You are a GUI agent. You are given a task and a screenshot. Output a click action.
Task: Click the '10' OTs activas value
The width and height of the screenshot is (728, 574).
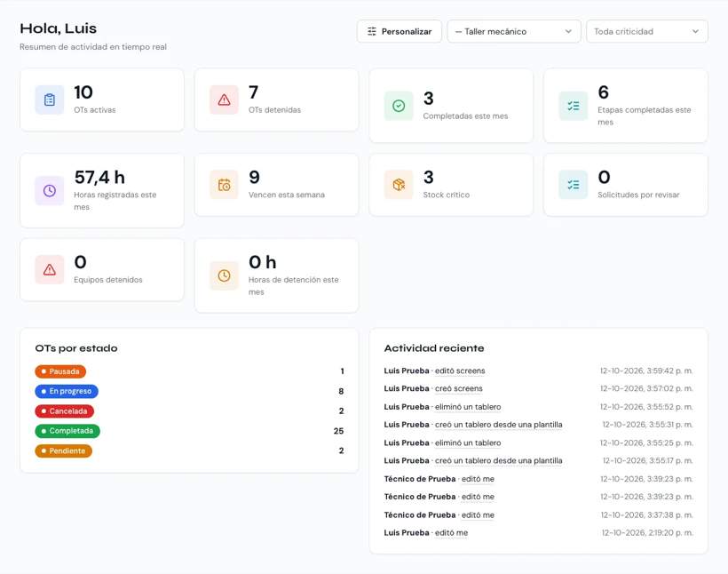pos(83,92)
